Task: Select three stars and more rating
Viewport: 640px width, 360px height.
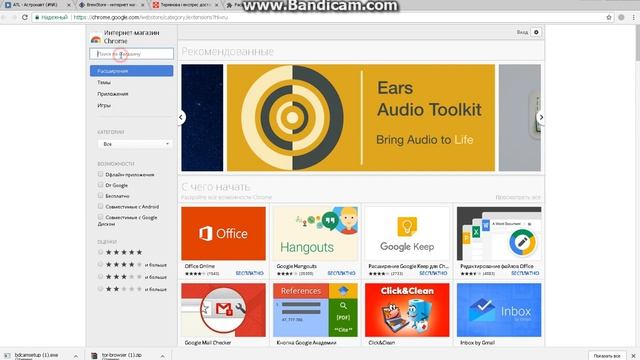Action: [100, 276]
